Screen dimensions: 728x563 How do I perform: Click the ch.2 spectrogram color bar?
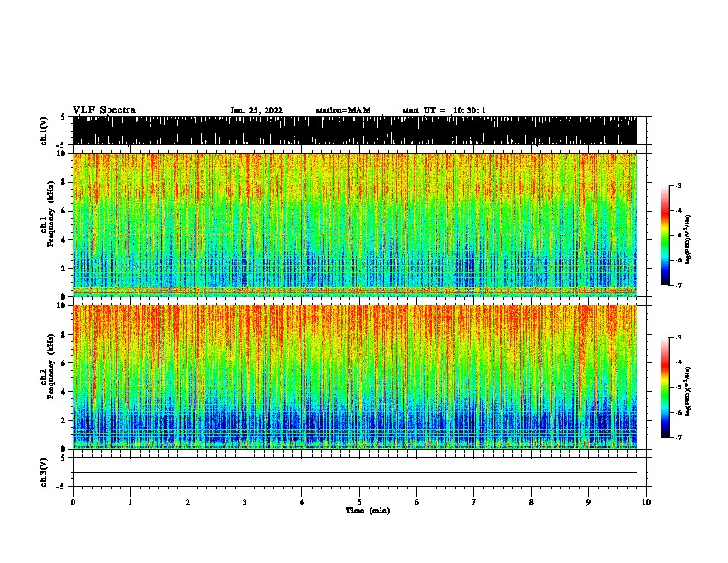coord(665,387)
